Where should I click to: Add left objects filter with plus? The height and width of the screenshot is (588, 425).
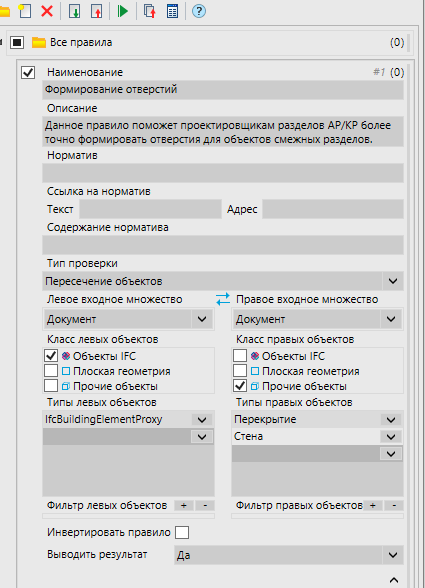pos(184,506)
